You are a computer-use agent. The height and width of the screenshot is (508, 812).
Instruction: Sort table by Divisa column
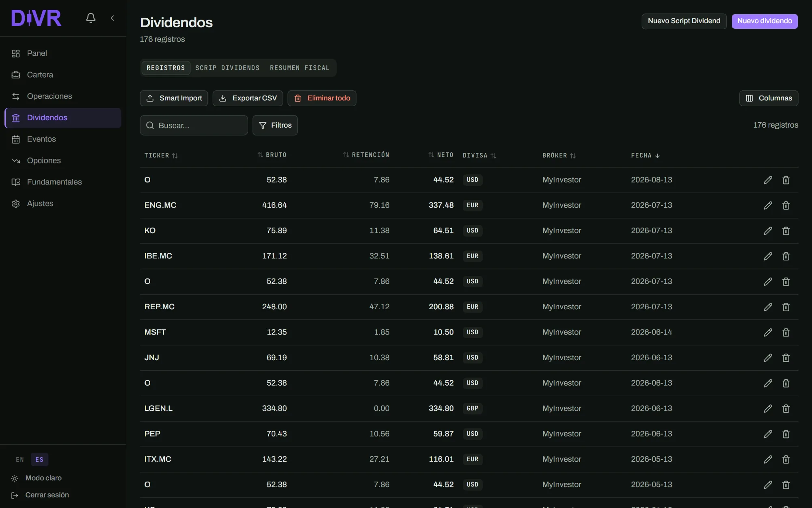click(x=479, y=155)
